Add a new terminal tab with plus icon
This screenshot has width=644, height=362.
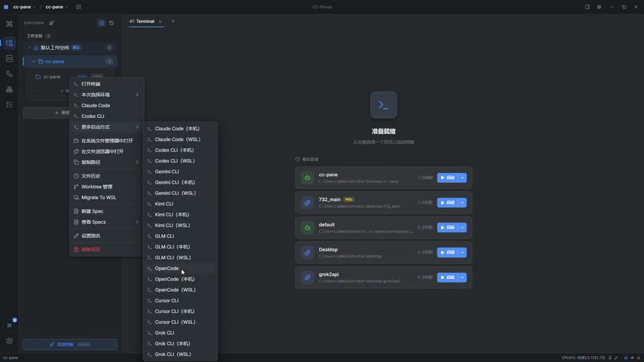[x=173, y=21]
